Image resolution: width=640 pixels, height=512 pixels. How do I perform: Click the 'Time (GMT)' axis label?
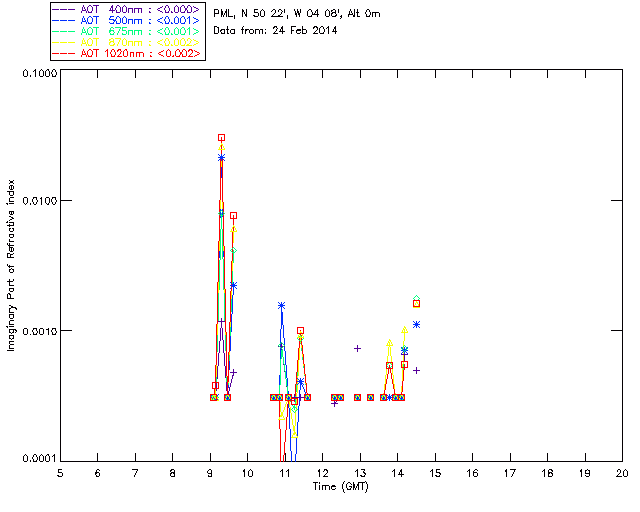coord(340,487)
